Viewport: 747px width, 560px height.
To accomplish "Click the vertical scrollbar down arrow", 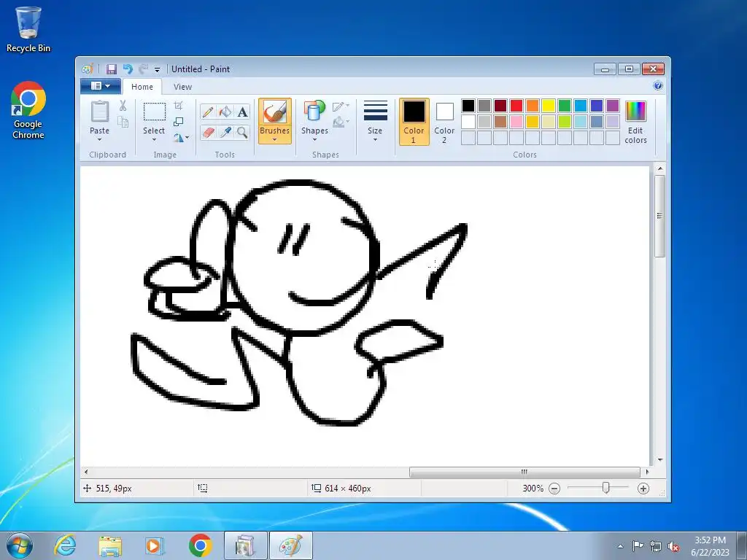I will click(x=659, y=460).
